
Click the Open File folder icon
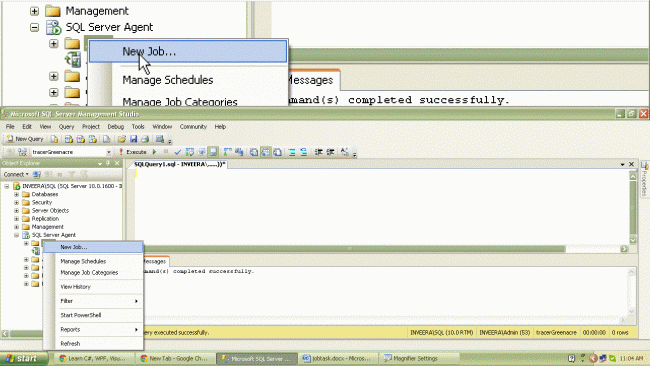(x=121, y=139)
